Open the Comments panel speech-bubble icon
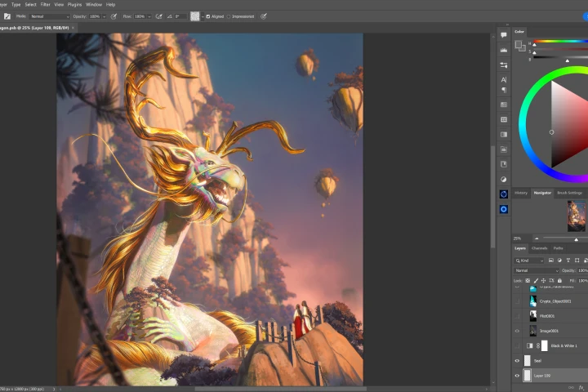 pyautogui.click(x=504, y=35)
